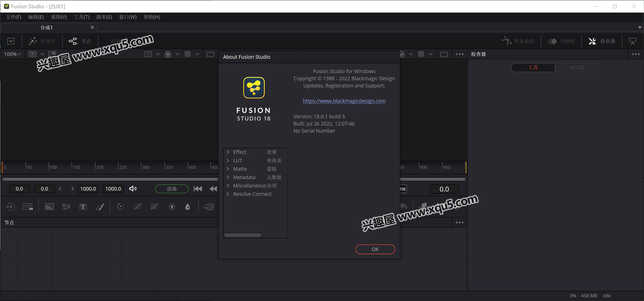Click the current time 0.0 field at right
Image resolution: width=644 pixels, height=301 pixels.
pos(444,189)
